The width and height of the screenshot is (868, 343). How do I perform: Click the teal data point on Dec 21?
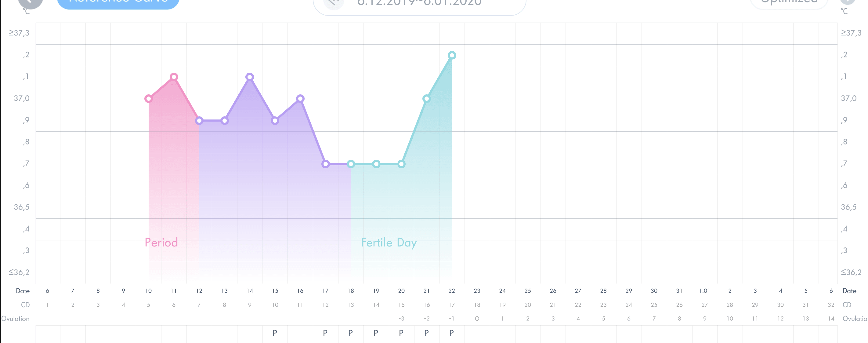427,98
